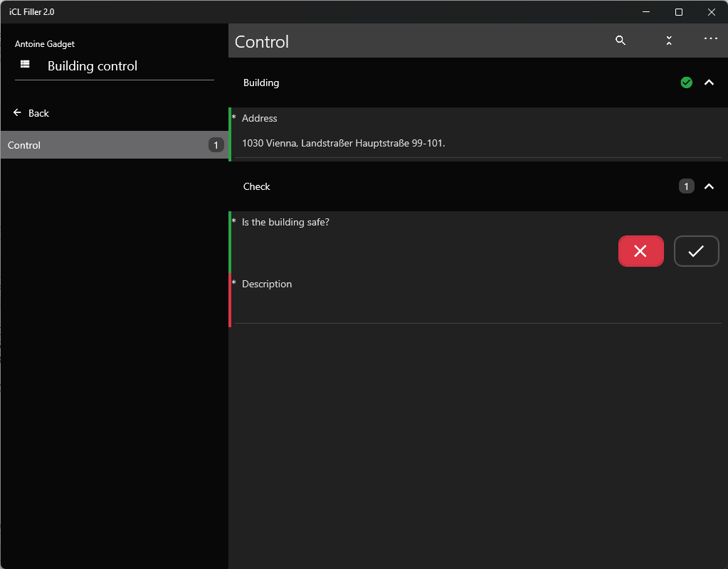This screenshot has width=728, height=569.
Task: Click the grid icon beside Building control
Action: [25, 65]
